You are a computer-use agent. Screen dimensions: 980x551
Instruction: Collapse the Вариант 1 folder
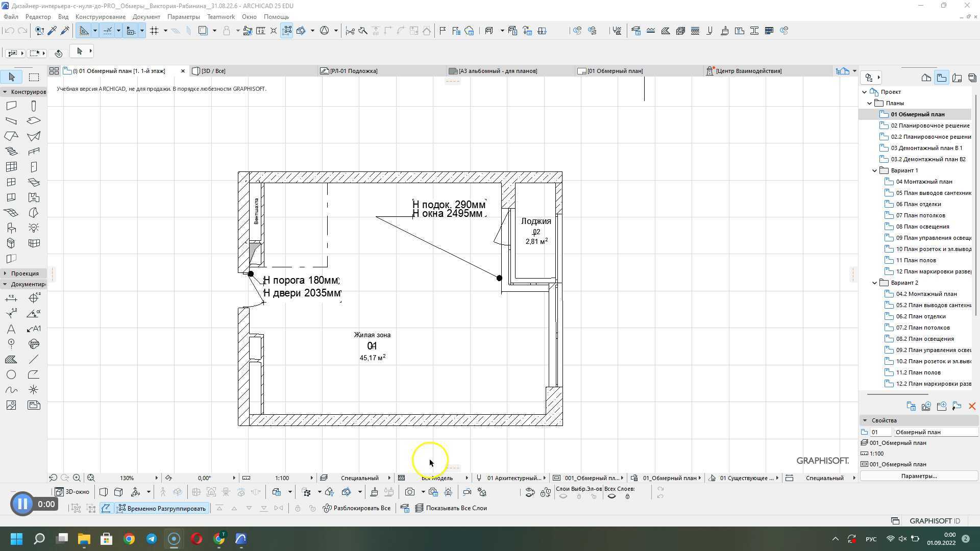tap(874, 170)
